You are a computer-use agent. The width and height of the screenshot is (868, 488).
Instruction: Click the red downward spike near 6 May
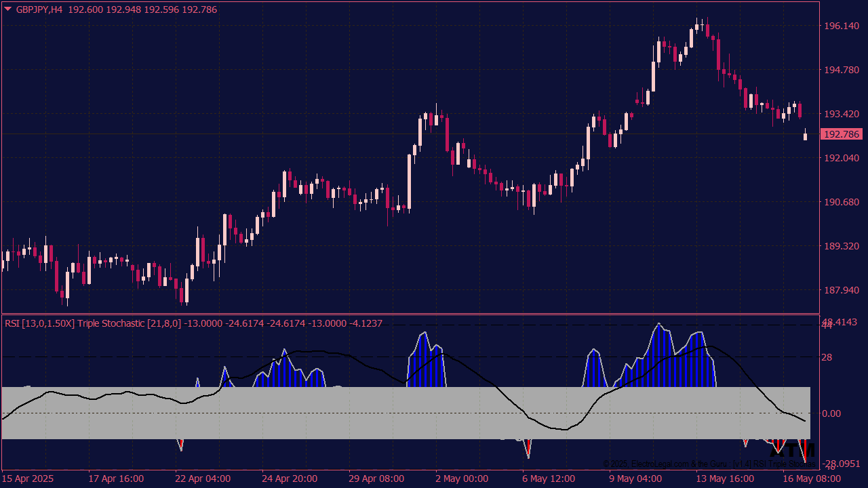pos(528,448)
